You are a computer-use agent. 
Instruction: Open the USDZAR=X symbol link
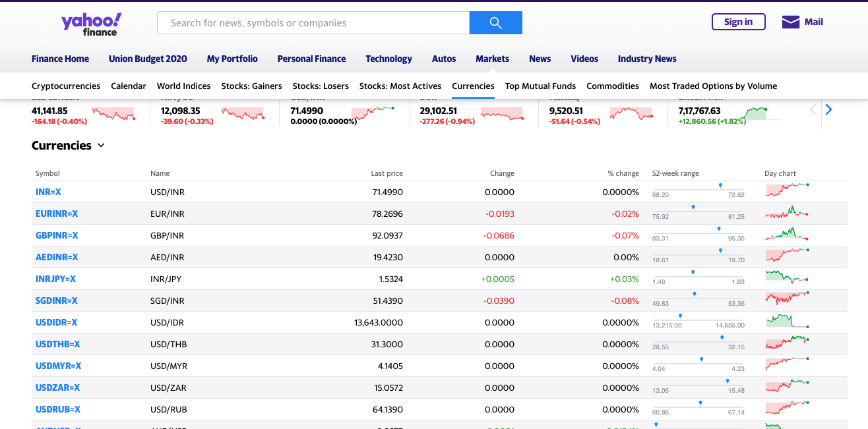[x=57, y=387]
